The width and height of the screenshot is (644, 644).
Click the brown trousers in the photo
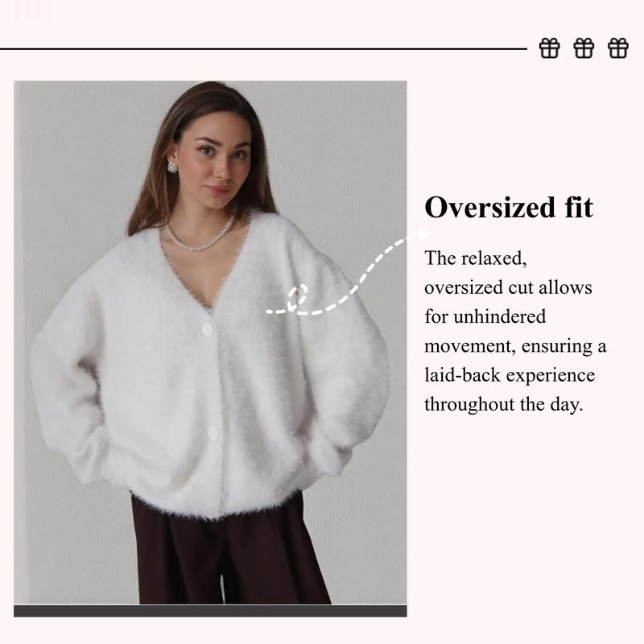(x=230, y=555)
